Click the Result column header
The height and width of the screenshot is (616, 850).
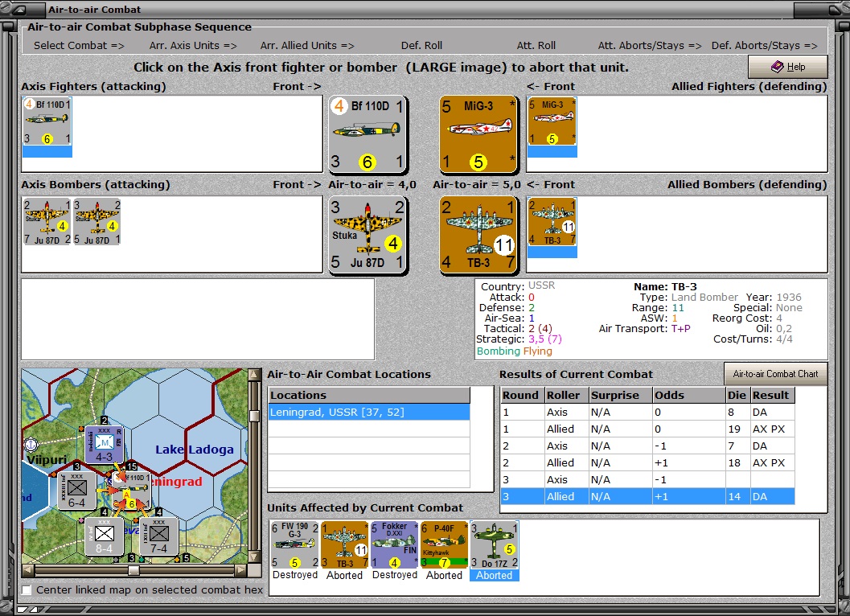click(x=773, y=395)
